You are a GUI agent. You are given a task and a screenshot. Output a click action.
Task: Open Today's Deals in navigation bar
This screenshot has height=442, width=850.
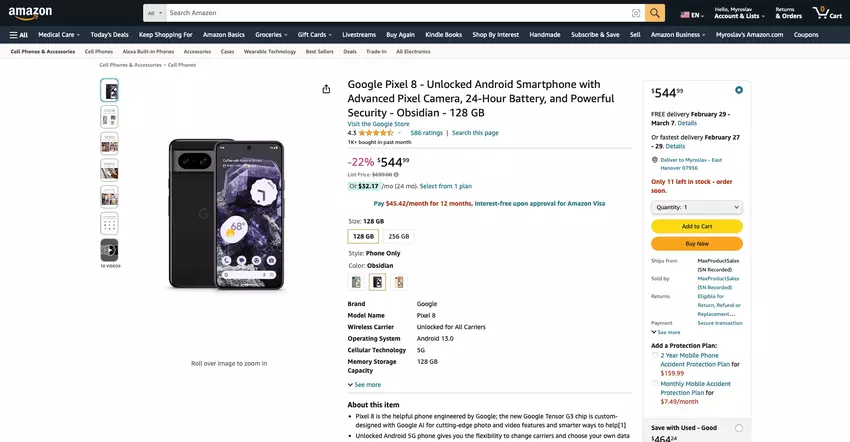pyautogui.click(x=108, y=34)
